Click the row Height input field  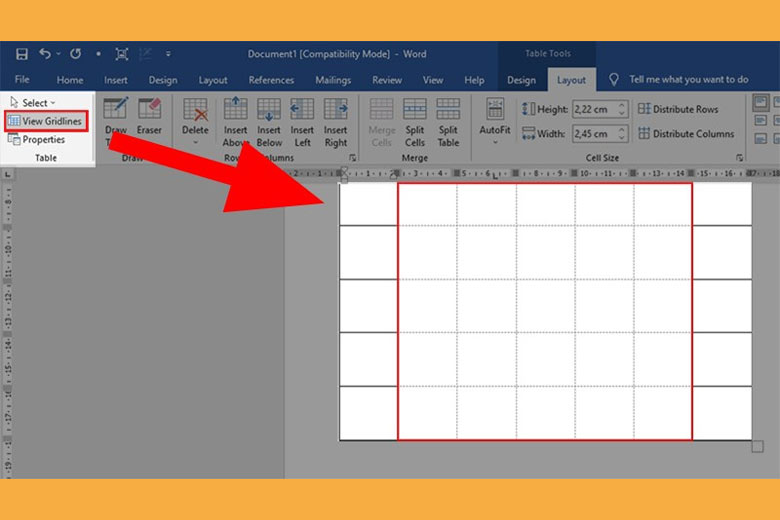tap(594, 109)
